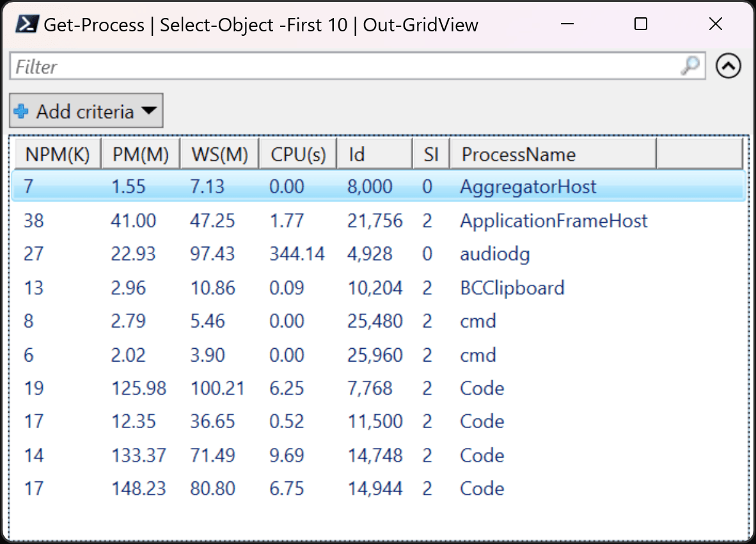
Task: Click the PowerShell icon in title bar
Action: pos(26,24)
